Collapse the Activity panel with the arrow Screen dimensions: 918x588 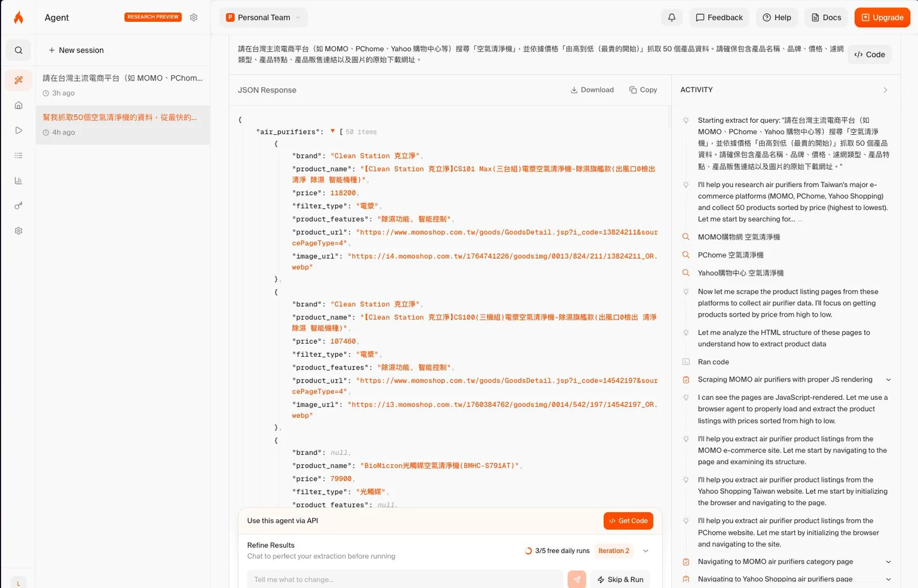pos(885,90)
